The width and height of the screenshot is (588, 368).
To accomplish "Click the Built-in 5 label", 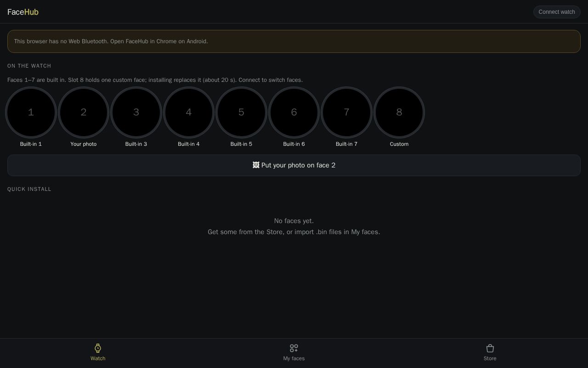I will (241, 144).
